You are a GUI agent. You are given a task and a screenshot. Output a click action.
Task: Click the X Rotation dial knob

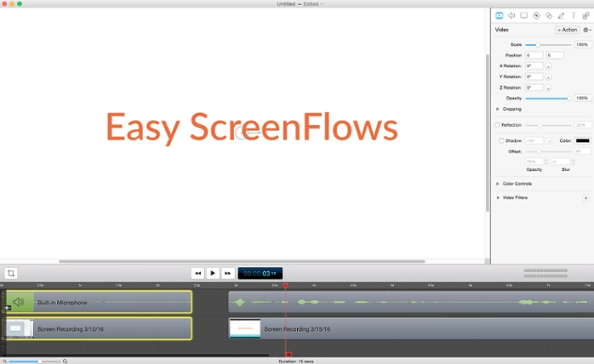click(548, 66)
